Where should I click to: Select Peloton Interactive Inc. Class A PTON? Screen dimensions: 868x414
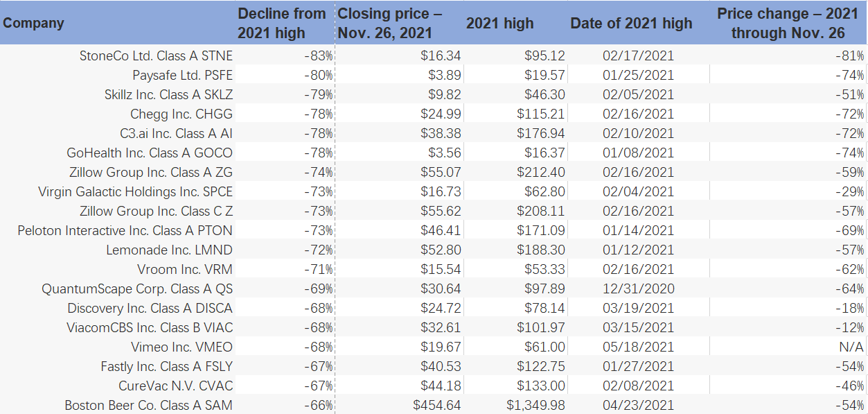125,230
